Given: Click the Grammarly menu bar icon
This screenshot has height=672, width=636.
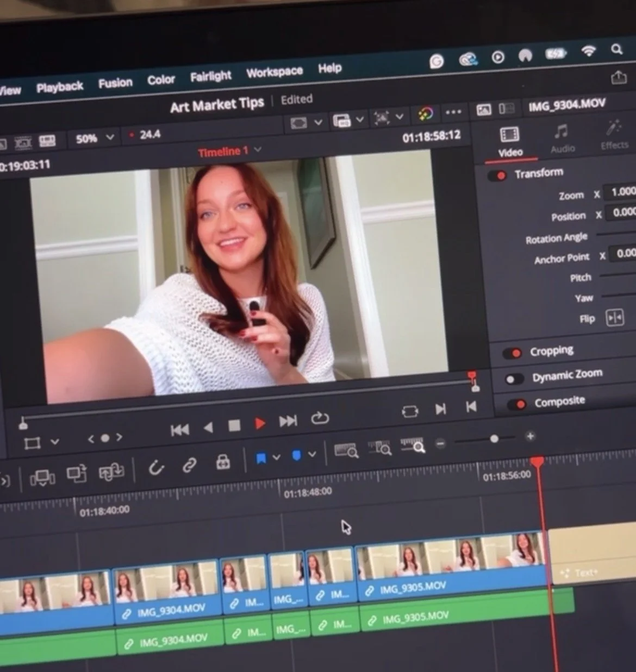Looking at the screenshot, I should pyautogui.click(x=436, y=62).
